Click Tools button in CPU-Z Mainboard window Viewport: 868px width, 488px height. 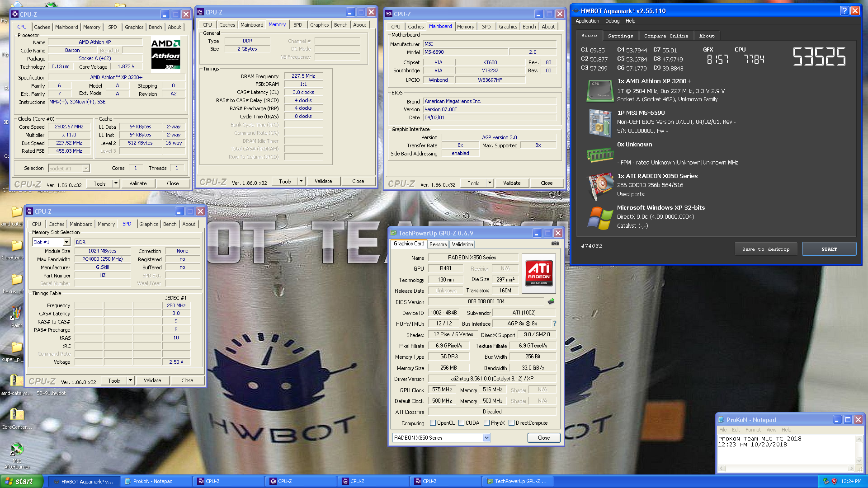pos(473,183)
